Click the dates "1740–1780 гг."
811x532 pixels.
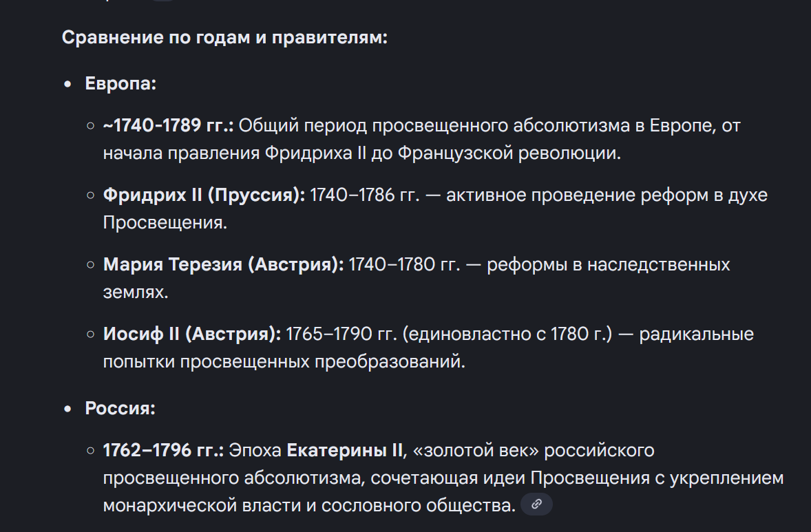[x=404, y=264]
